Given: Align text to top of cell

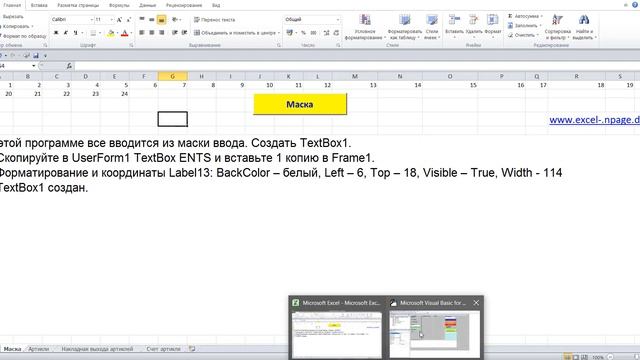Looking at the screenshot, I should (142, 19).
